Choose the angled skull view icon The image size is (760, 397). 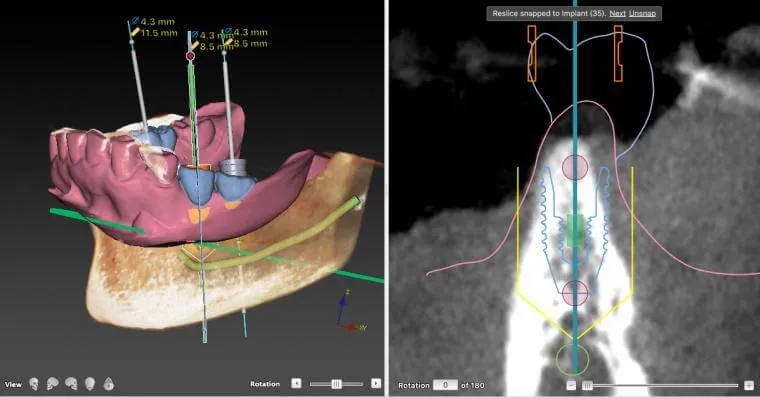[71, 384]
